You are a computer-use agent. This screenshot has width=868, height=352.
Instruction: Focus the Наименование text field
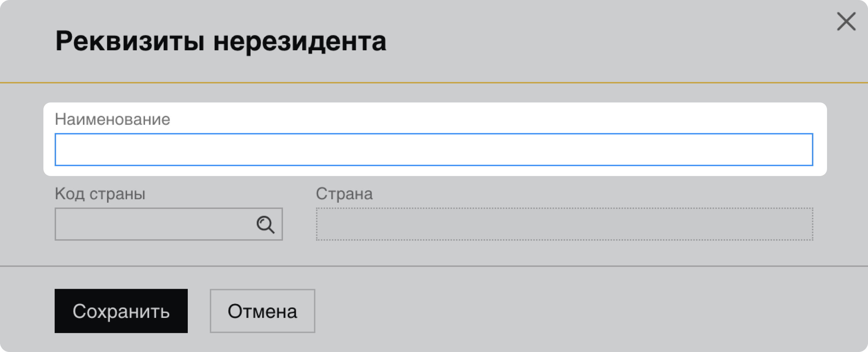434,149
